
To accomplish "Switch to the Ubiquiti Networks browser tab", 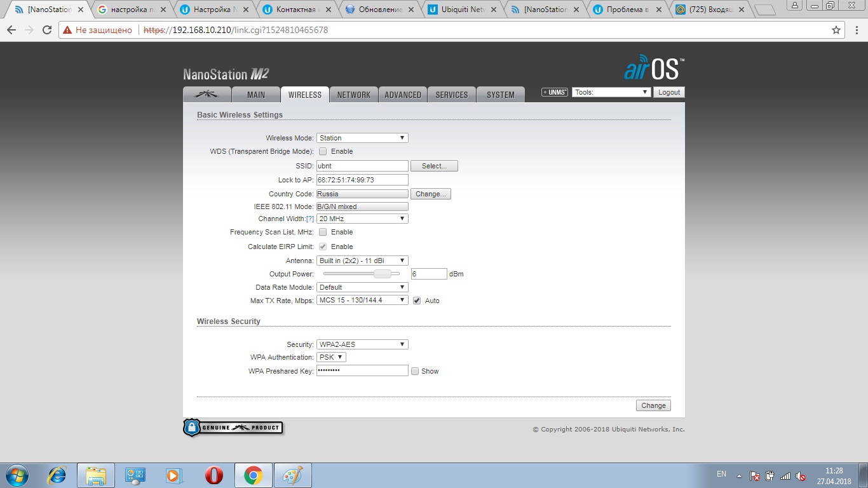I will point(463,10).
